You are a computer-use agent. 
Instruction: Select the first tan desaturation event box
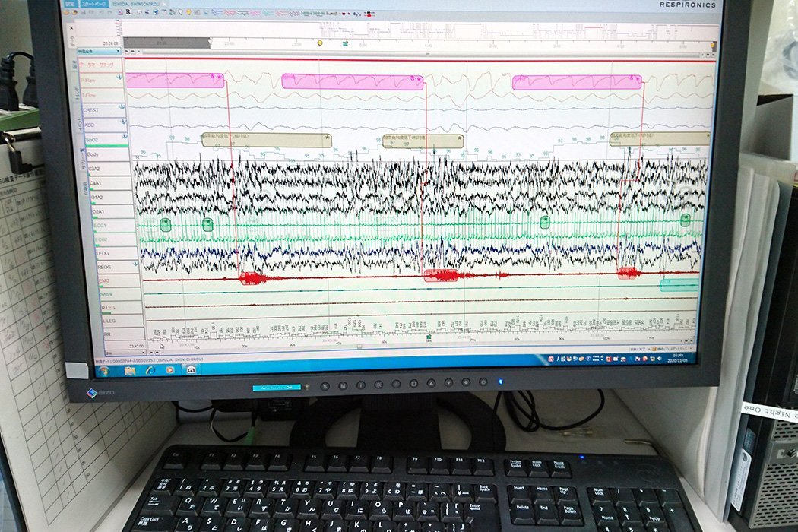(267, 141)
